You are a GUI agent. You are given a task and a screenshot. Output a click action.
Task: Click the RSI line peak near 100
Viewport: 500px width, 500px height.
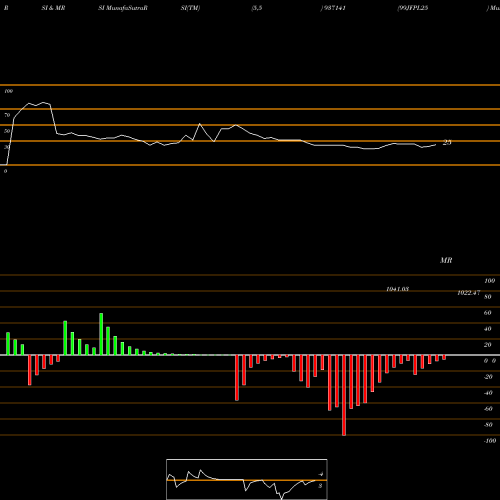click(x=43, y=102)
